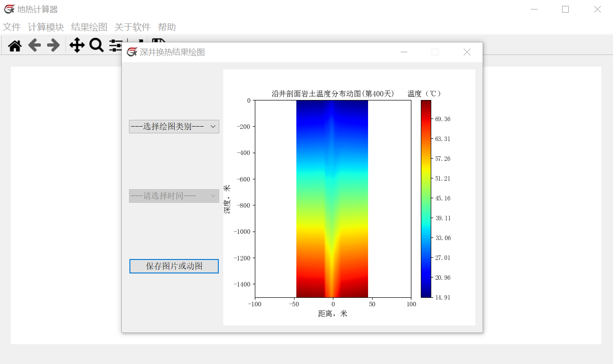The height and width of the screenshot is (364, 613).
Task: Click the colorbar value 27.01
Action: pos(443,258)
